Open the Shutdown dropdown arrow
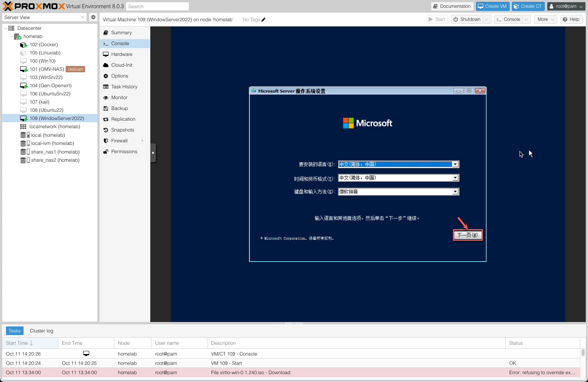The image size is (588, 382). pyautogui.click(x=487, y=19)
